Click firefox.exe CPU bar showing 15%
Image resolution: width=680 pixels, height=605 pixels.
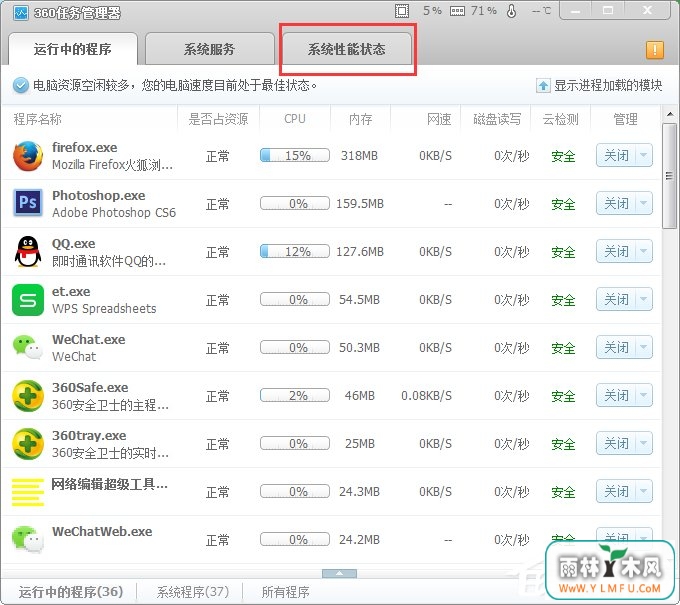pos(295,155)
